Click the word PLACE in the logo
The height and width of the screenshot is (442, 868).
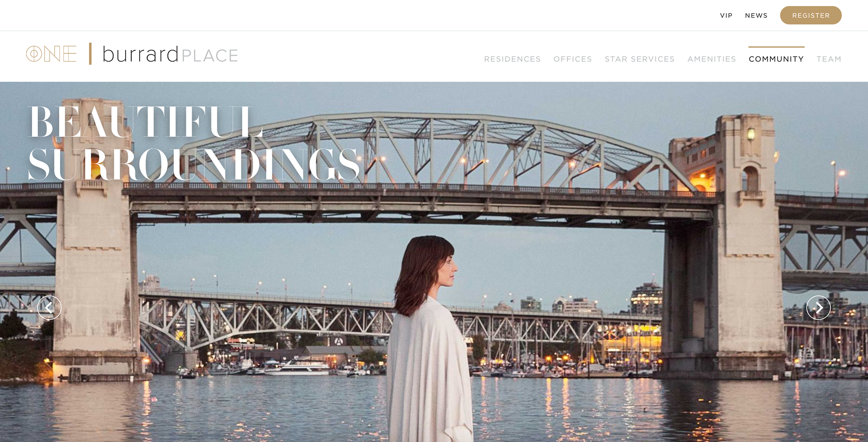(210, 56)
